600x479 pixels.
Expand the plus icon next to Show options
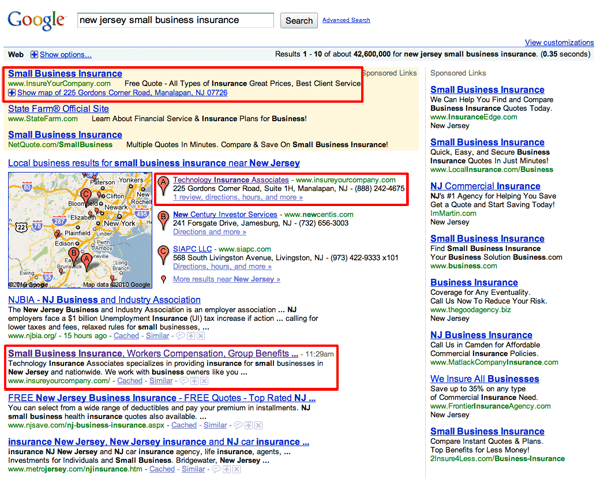tap(34, 55)
